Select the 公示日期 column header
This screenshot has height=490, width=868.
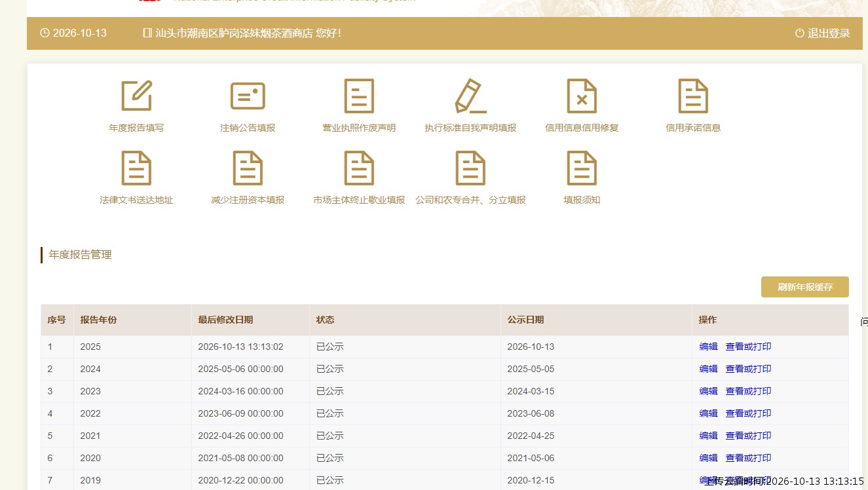click(x=596, y=320)
